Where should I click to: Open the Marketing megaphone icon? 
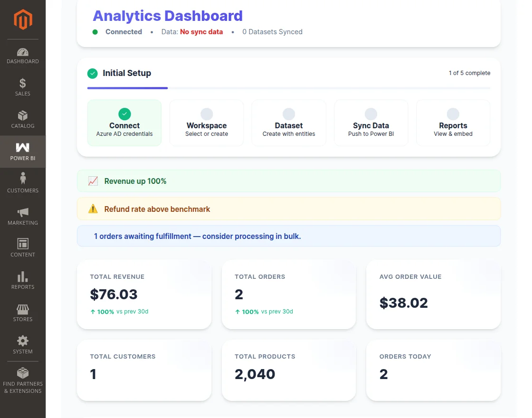(x=23, y=212)
